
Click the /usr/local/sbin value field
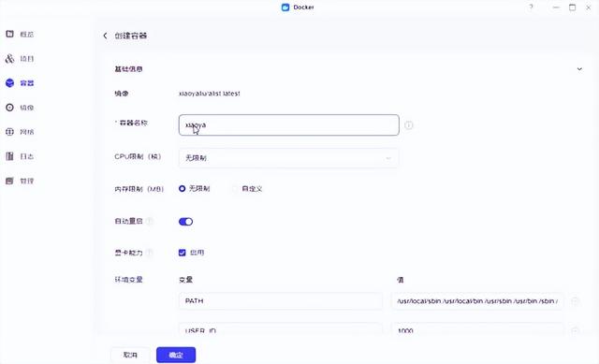click(477, 301)
